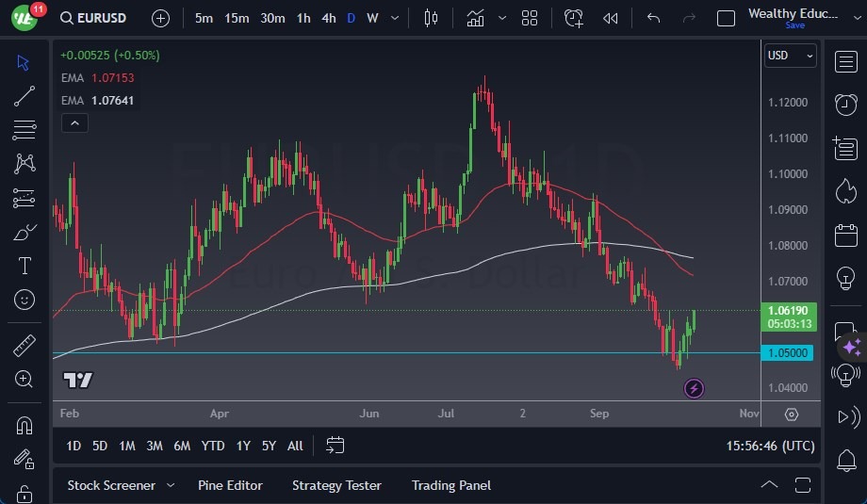Toggle the lock all drawings tool
Viewport: 867px width, 504px height.
[x=25, y=494]
